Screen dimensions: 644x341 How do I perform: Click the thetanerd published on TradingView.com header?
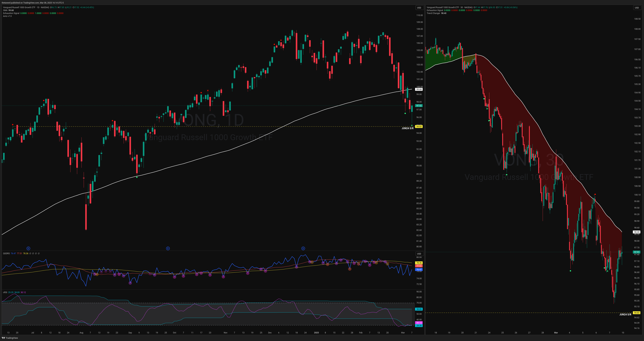[33, 3]
